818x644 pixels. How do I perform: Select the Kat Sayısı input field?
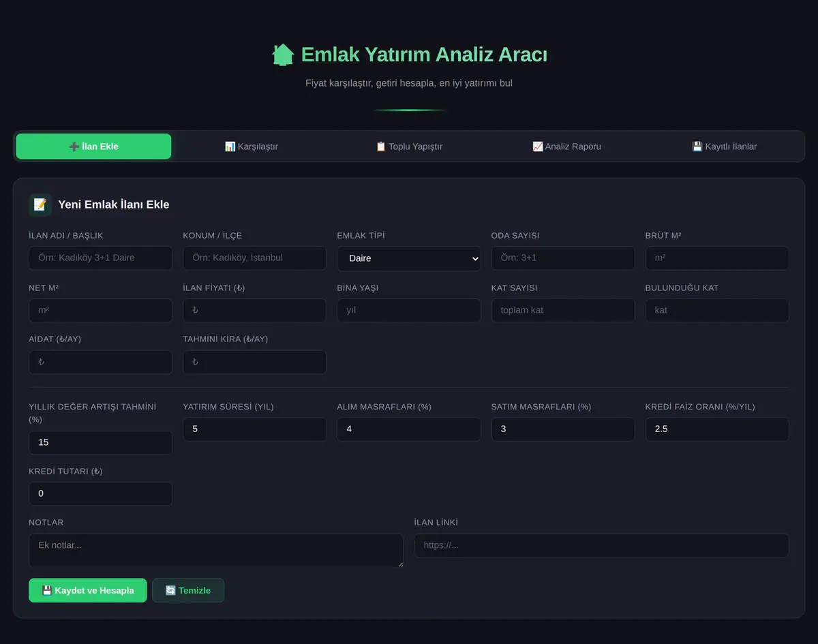point(563,310)
